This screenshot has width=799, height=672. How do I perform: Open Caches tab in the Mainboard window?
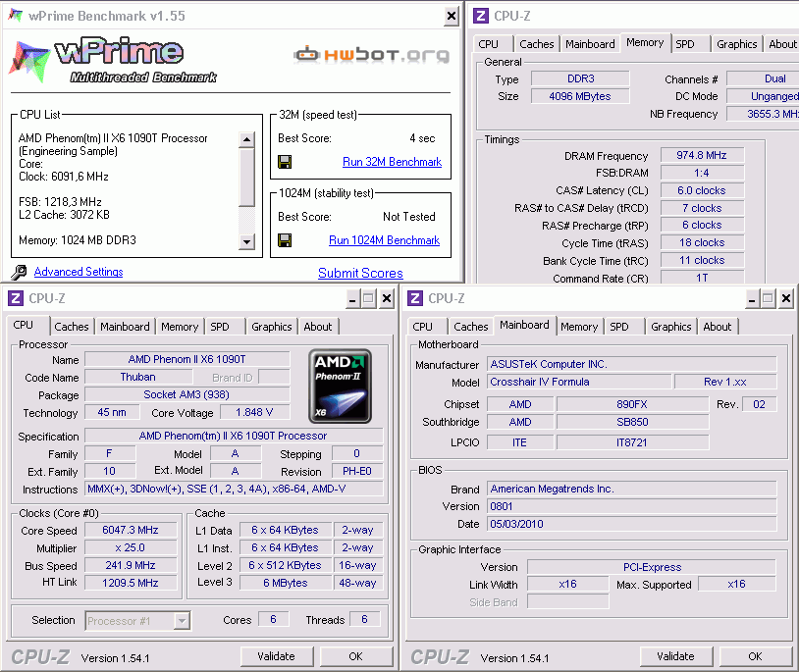point(471,327)
